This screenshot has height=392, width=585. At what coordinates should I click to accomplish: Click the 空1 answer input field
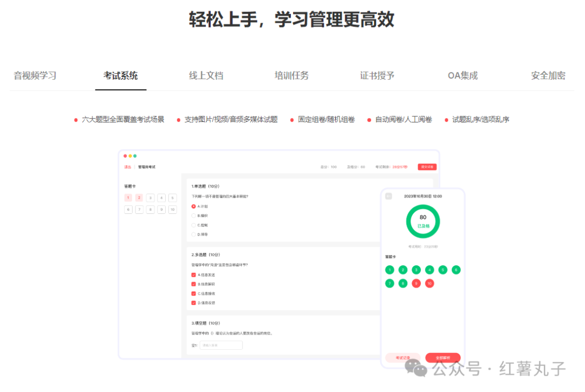point(221,345)
